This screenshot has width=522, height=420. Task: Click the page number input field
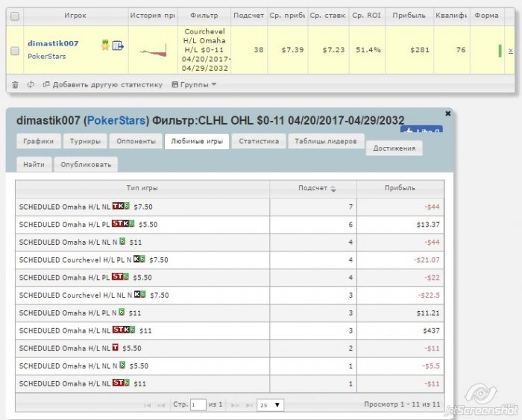click(198, 404)
